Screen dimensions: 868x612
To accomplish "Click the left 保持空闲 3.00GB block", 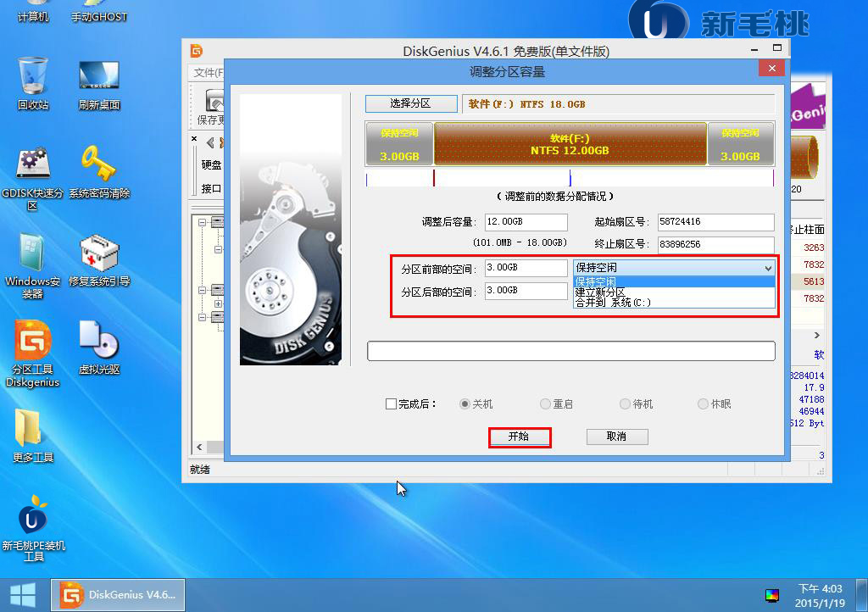I will click(399, 144).
